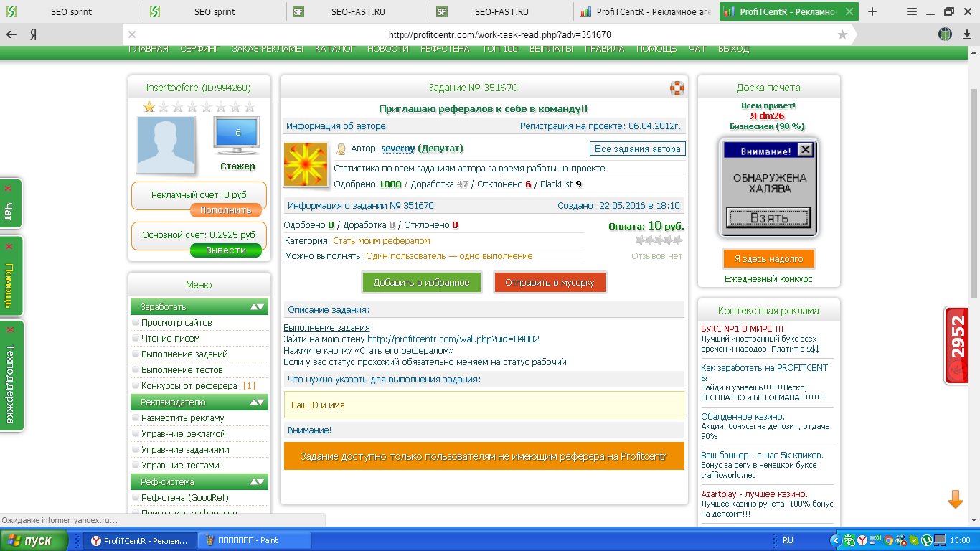Switch to the first SEO sprint tab
The width and height of the screenshot is (980, 551).
[x=72, y=11]
